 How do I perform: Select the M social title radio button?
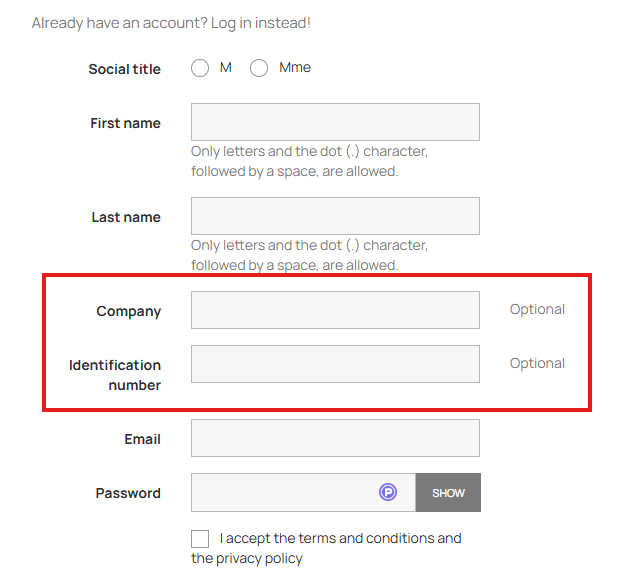[x=200, y=68]
